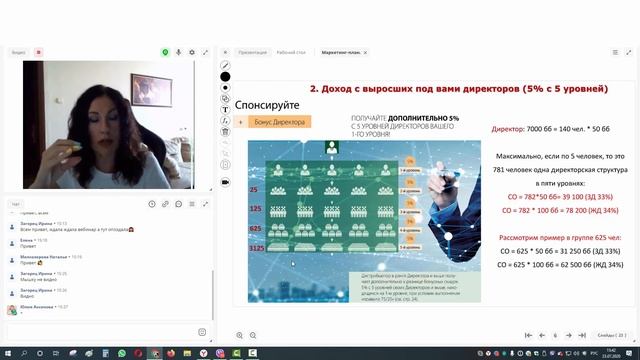Open the presentation list menu icon
Image resolution: width=640 pixels, height=360 pixels.
pyautogui.click(x=615, y=52)
